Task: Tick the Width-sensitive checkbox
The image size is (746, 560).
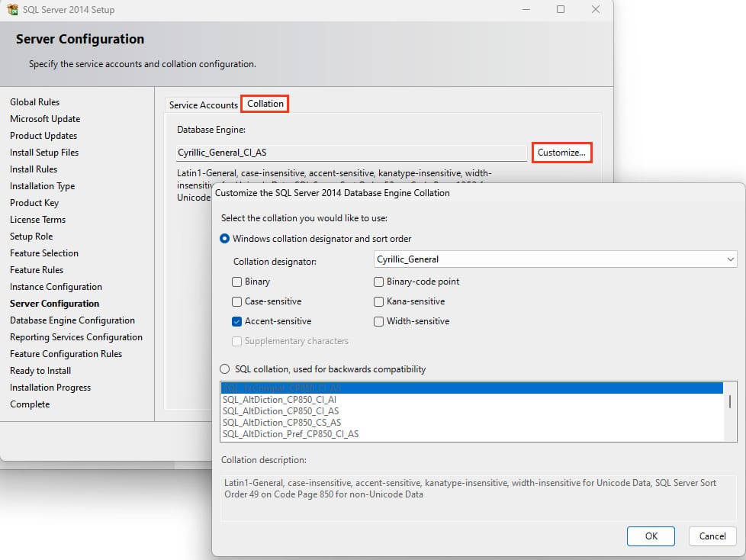Action: (379, 321)
